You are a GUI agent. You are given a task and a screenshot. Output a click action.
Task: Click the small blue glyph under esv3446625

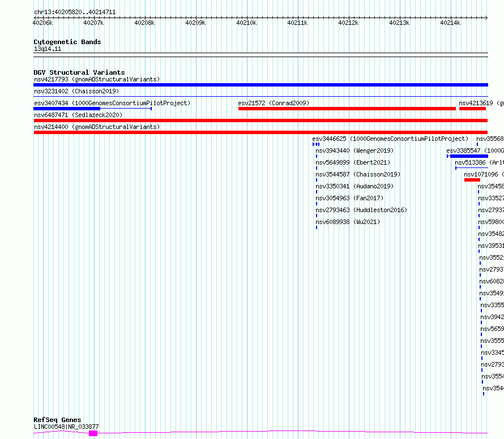[x=316, y=144]
